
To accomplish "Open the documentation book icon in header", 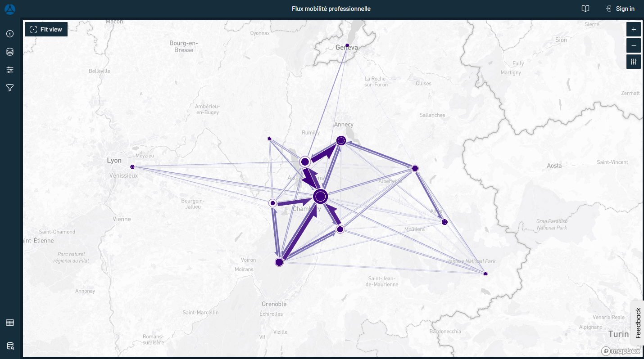I will coord(585,9).
